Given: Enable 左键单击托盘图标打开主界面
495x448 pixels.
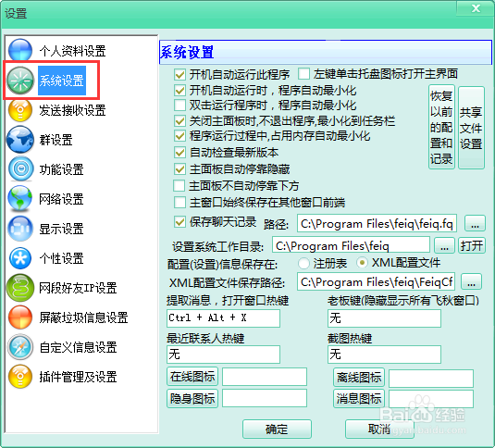Looking at the screenshot, I should click(303, 74).
